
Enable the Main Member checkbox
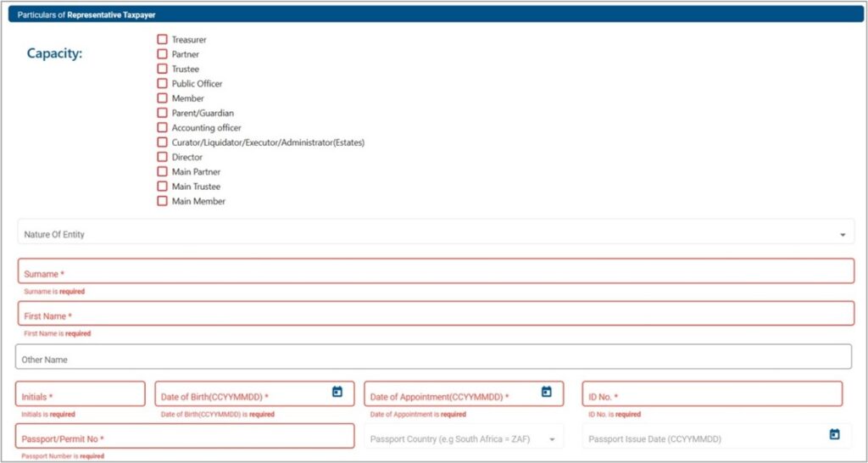162,201
